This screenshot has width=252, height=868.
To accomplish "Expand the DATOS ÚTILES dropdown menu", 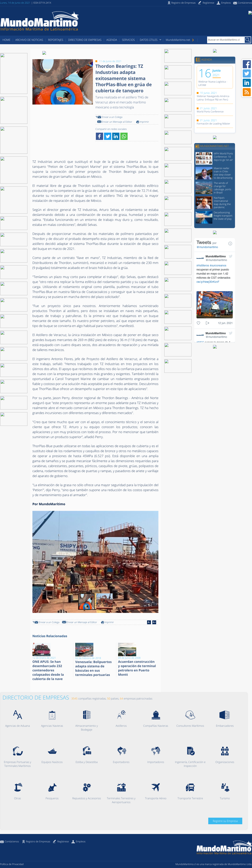I will (x=151, y=40).
